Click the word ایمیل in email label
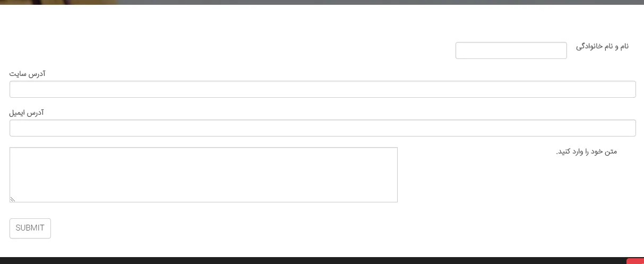644x264 pixels. click(18, 113)
